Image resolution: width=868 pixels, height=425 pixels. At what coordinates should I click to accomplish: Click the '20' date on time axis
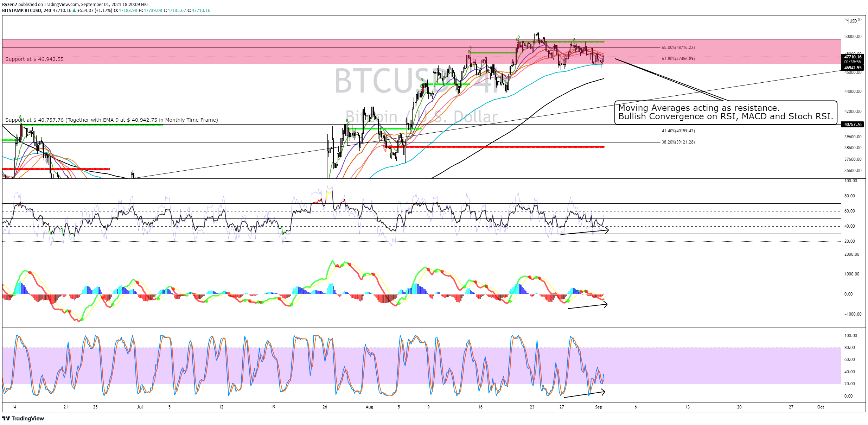(x=739, y=407)
